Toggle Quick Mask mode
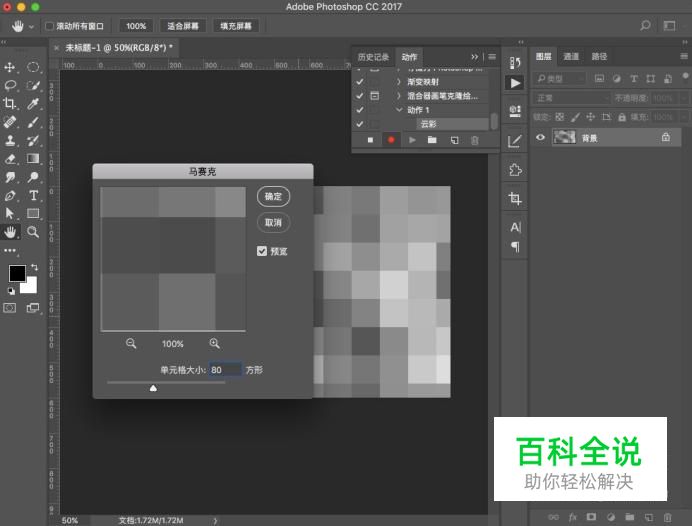 point(10,308)
